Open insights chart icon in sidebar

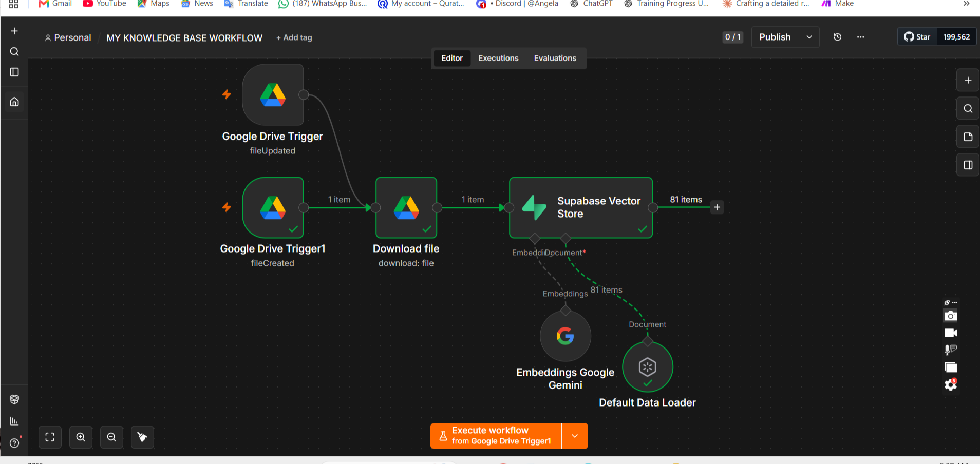pyautogui.click(x=14, y=421)
